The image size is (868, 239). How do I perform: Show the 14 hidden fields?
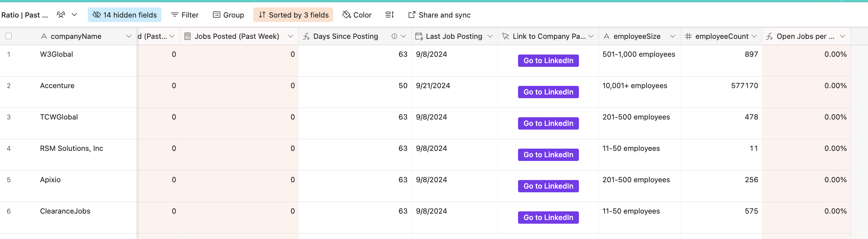click(x=125, y=15)
